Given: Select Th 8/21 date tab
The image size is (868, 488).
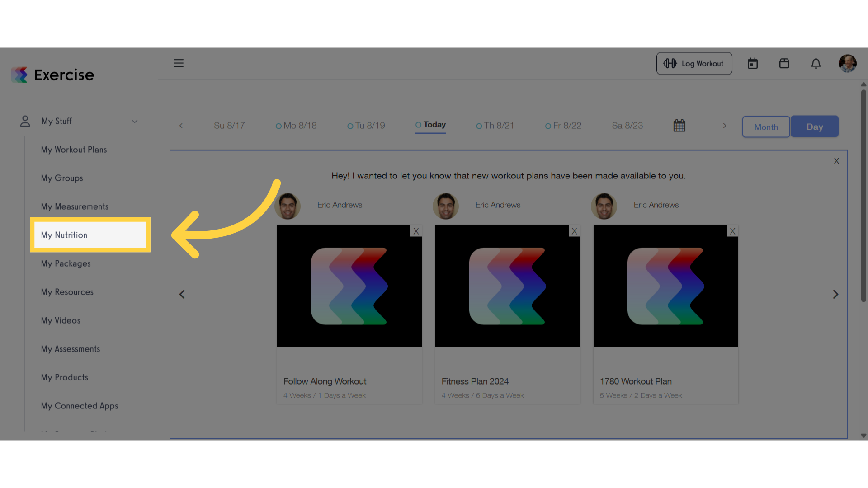Looking at the screenshot, I should (495, 126).
